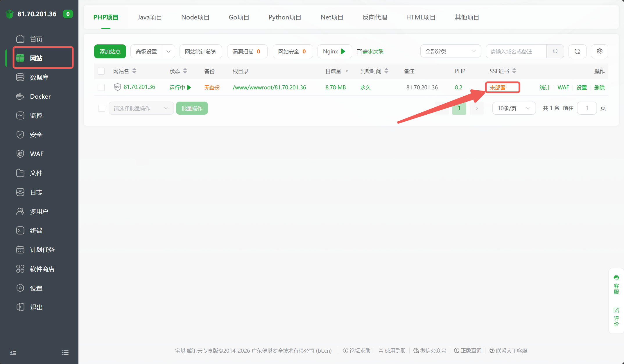
Task: Check the 81.70.201.36 site row checkbox
Action: pyautogui.click(x=101, y=87)
